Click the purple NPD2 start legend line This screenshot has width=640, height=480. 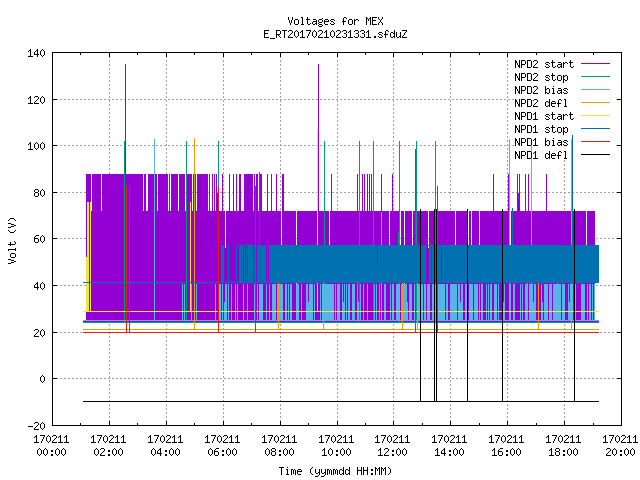click(x=595, y=64)
